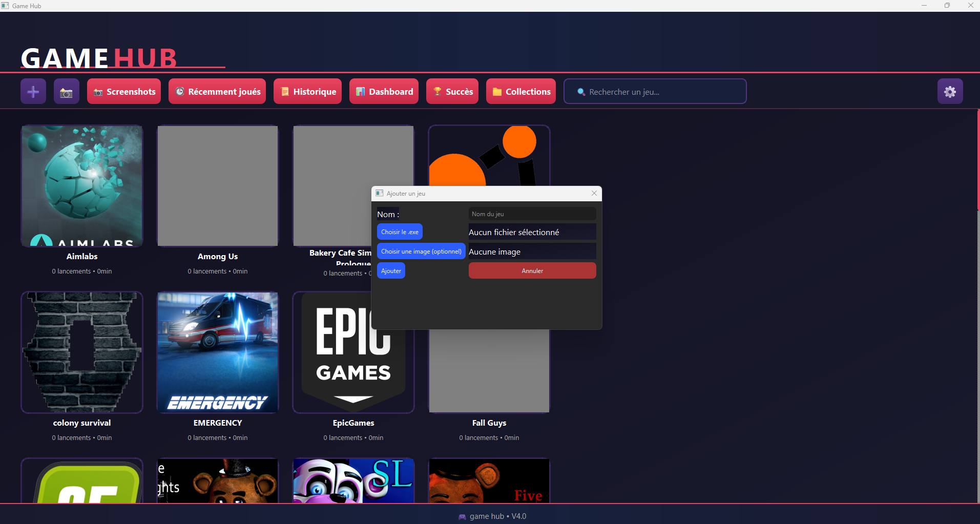Viewport: 980px width, 524px height.
Task: Open settings with the gear icon
Action: pos(950,92)
